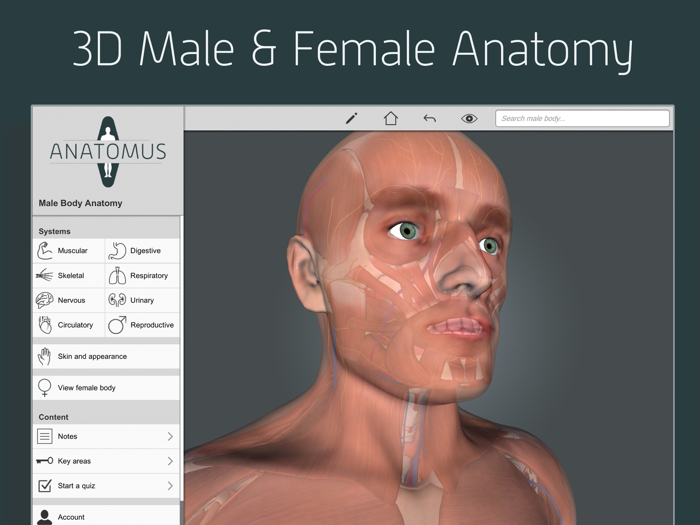This screenshot has height=525, width=700.
Task: Click the Start a quiz checkmark icon
Action: pyautogui.click(x=45, y=485)
